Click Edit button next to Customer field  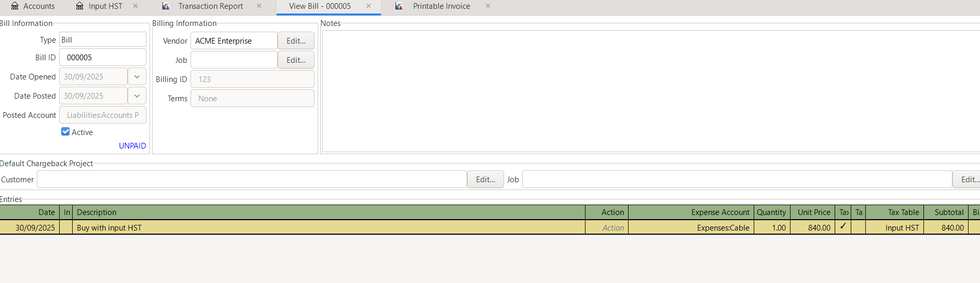click(x=485, y=180)
